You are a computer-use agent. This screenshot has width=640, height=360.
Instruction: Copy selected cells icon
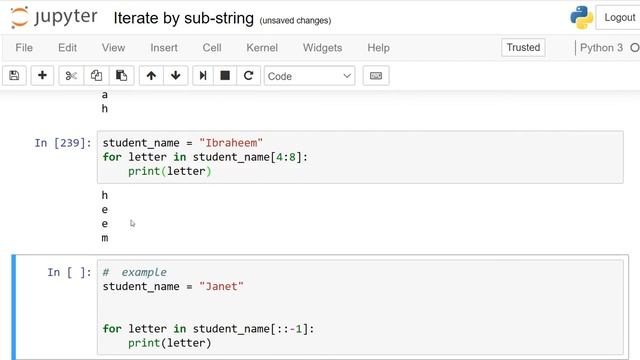pos(96,76)
